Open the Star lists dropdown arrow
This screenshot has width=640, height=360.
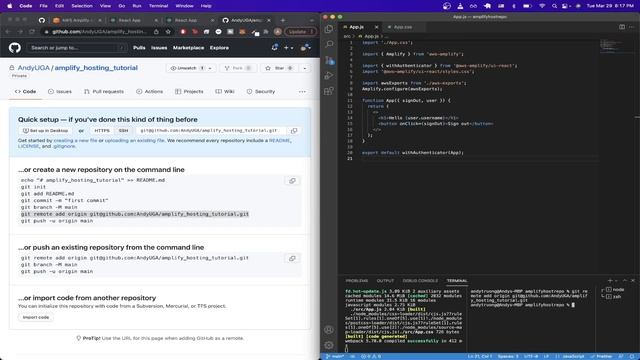coord(304,68)
